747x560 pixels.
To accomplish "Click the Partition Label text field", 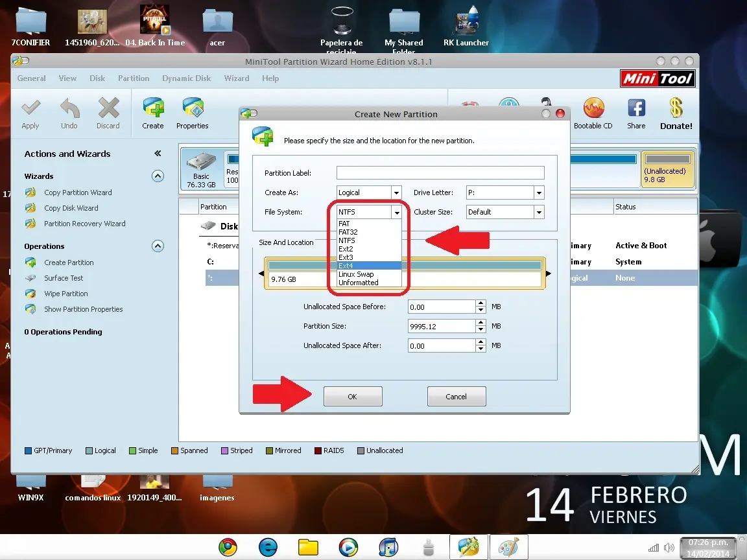I will click(440, 173).
